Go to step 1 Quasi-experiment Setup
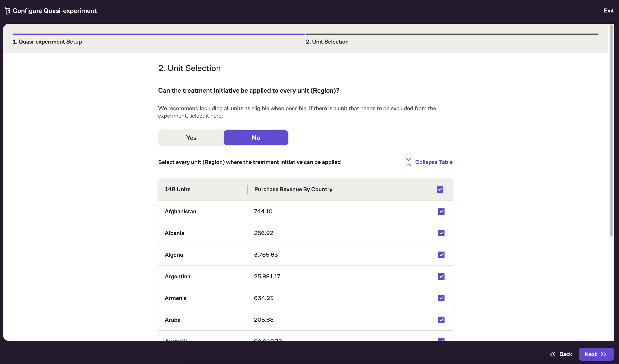The width and height of the screenshot is (619, 364). click(47, 42)
